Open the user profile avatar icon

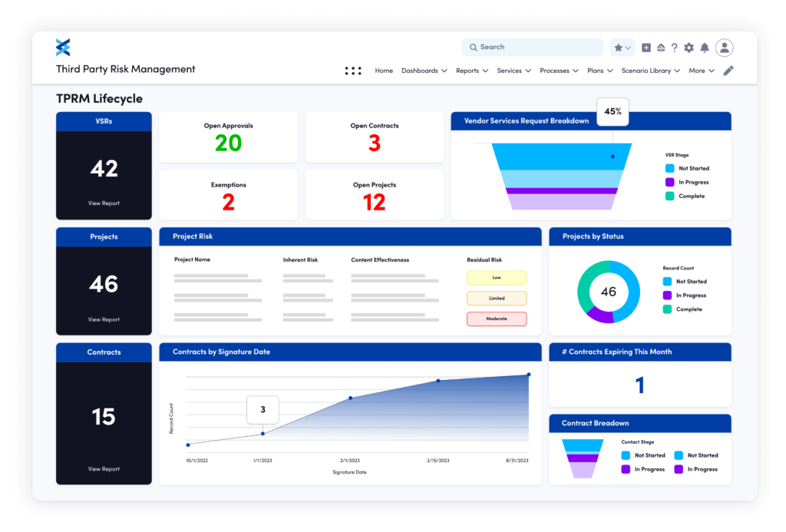coord(725,48)
